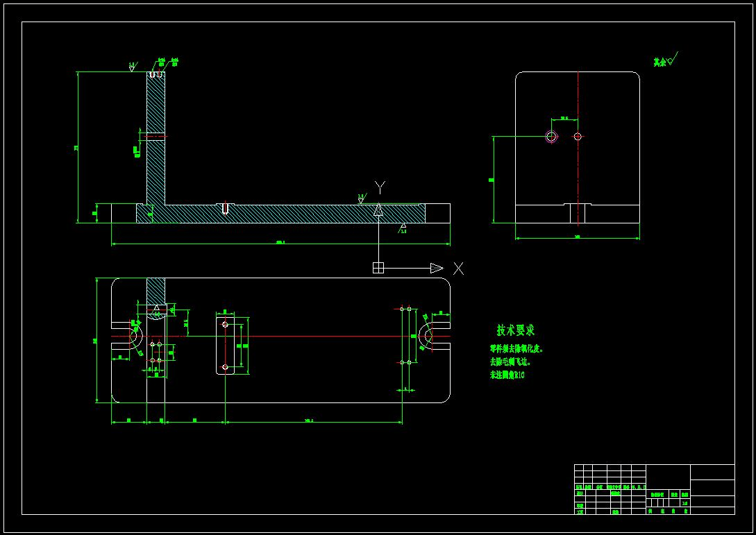Select the 其余 surface finish note
Viewport: 756px width, 535px height.
pos(665,60)
